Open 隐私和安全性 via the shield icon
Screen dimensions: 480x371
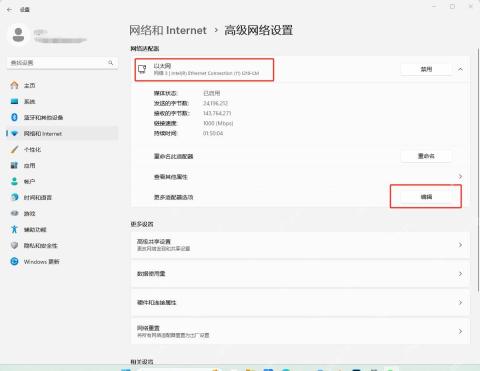[14, 245]
